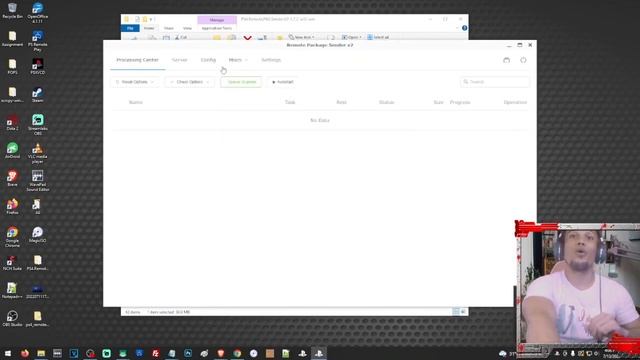Open the Windows Start menu
This screenshot has height=360, width=640.
8,353
